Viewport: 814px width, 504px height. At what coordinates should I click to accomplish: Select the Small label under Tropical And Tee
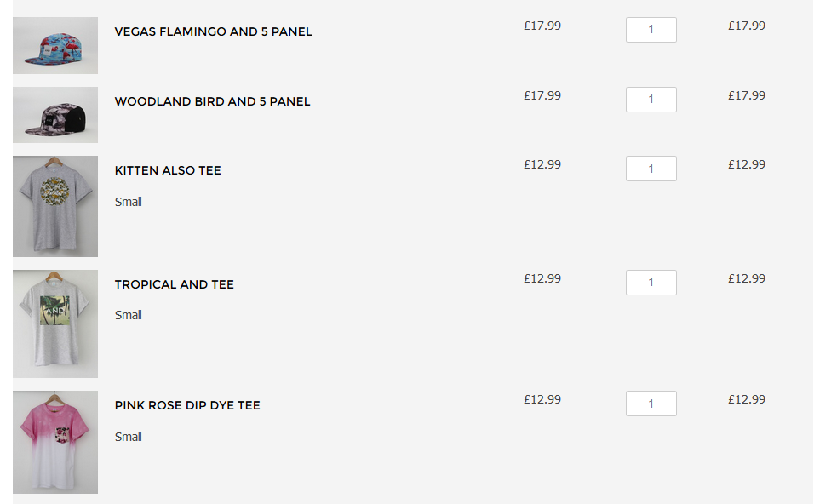click(x=128, y=315)
